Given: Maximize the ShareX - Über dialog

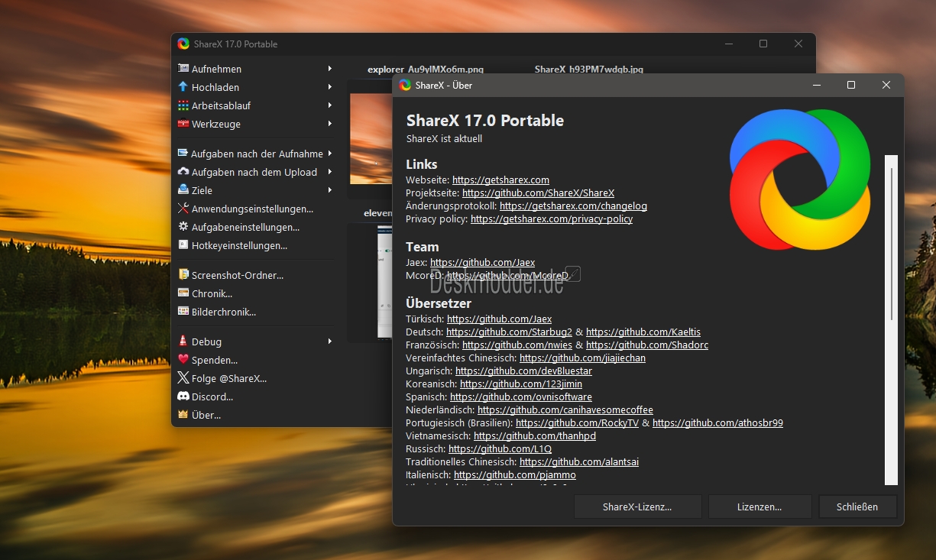Looking at the screenshot, I should click(x=851, y=85).
